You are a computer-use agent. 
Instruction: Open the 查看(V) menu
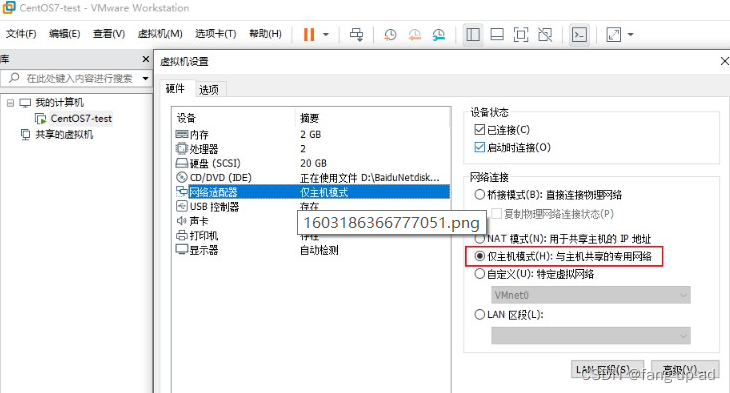pos(109,34)
